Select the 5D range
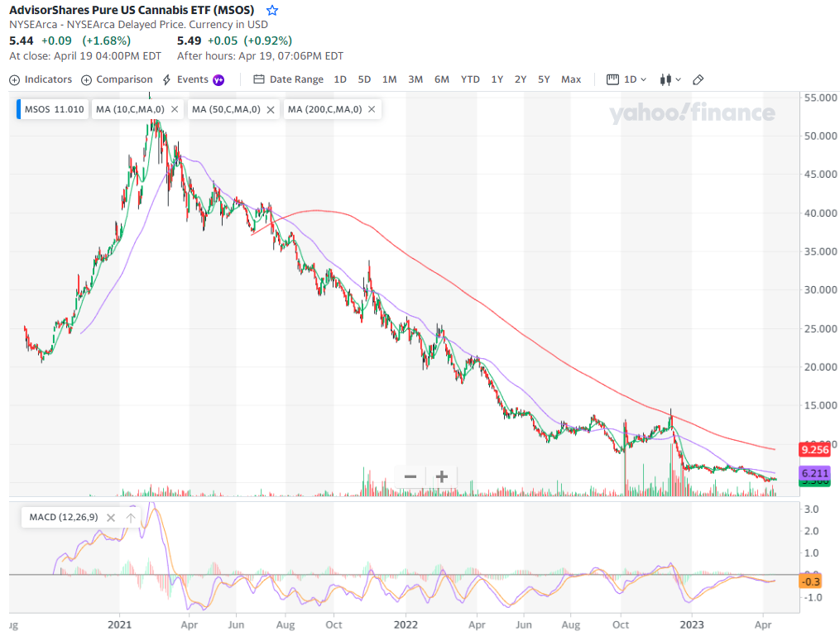 pyautogui.click(x=364, y=79)
